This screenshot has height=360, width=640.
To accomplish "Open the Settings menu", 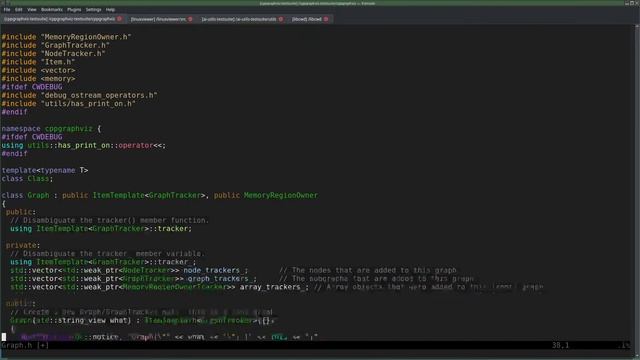I will [93, 9].
